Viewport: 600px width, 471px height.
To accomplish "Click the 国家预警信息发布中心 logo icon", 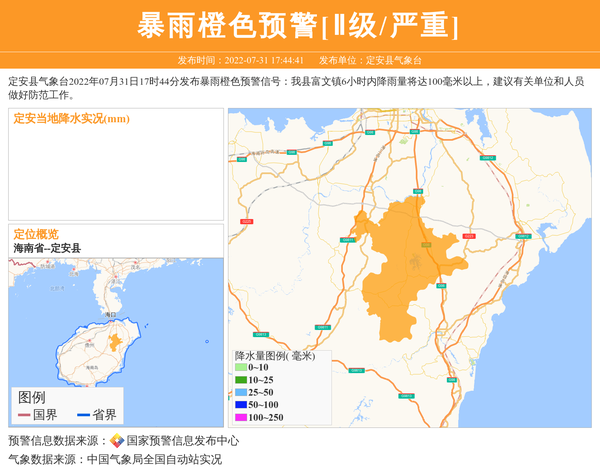I will click(x=117, y=441).
